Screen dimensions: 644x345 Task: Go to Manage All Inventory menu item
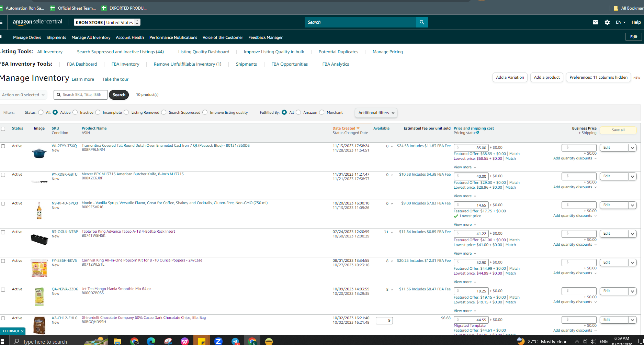point(91,37)
